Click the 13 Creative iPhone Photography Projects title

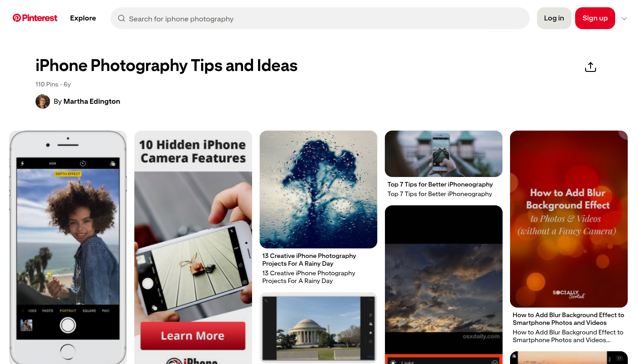[309, 260]
